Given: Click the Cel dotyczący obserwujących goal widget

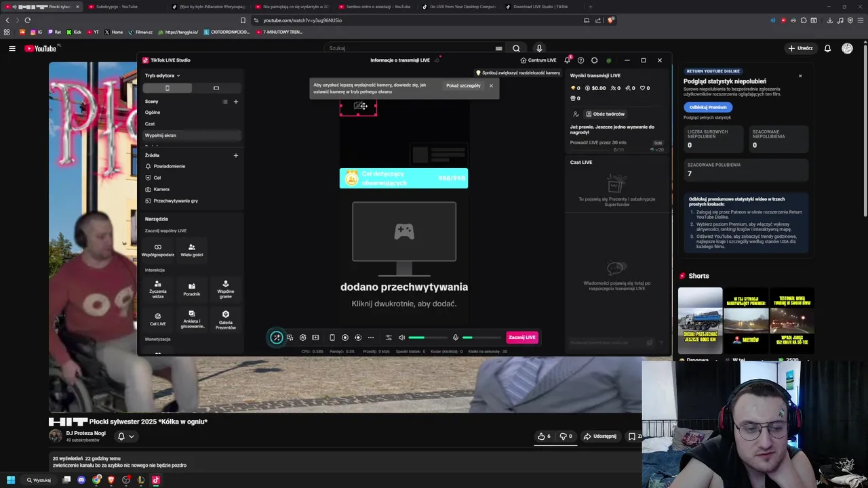Looking at the screenshot, I should coord(403,178).
